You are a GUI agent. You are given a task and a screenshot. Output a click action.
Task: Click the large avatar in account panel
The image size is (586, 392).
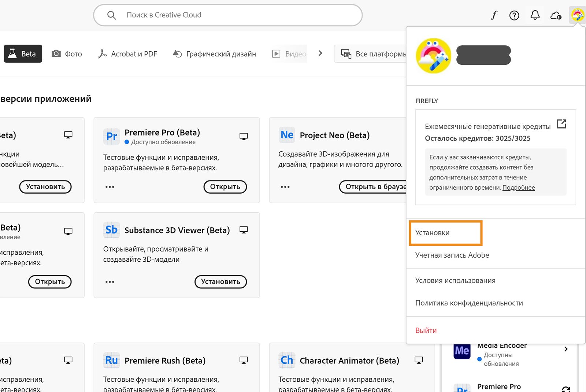tap(434, 56)
